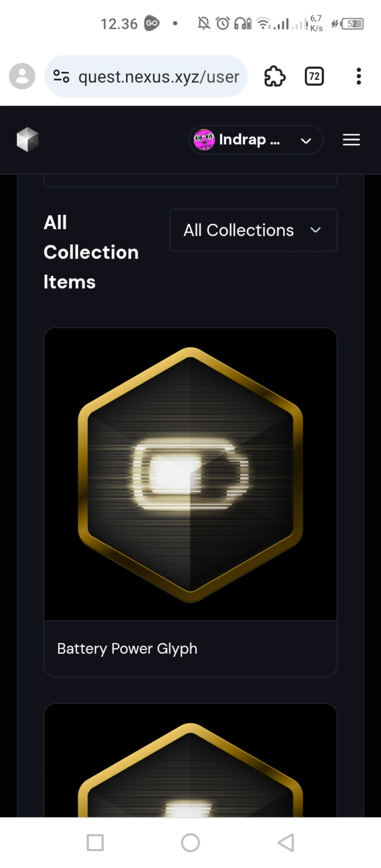Tap the site info icon in the address bar
This screenshot has height=868, width=381.
[x=61, y=77]
